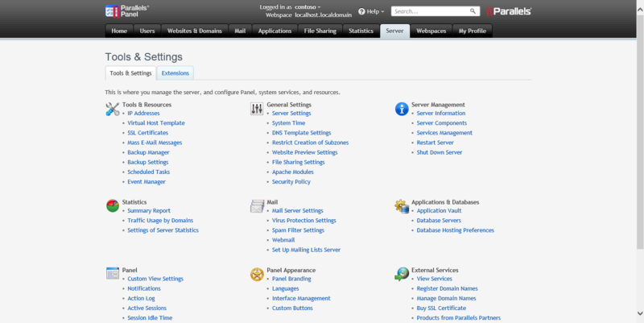
Task: Open Mail Server Settings link
Action: 298,210
